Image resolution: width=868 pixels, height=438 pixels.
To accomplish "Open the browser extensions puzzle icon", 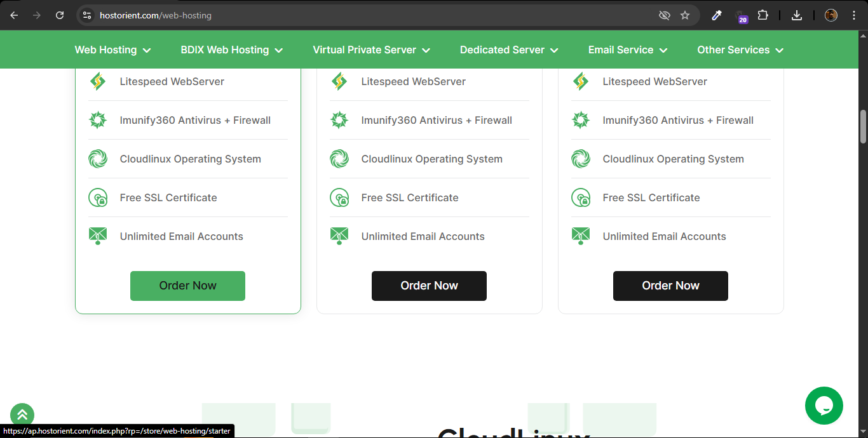I will 763,15.
